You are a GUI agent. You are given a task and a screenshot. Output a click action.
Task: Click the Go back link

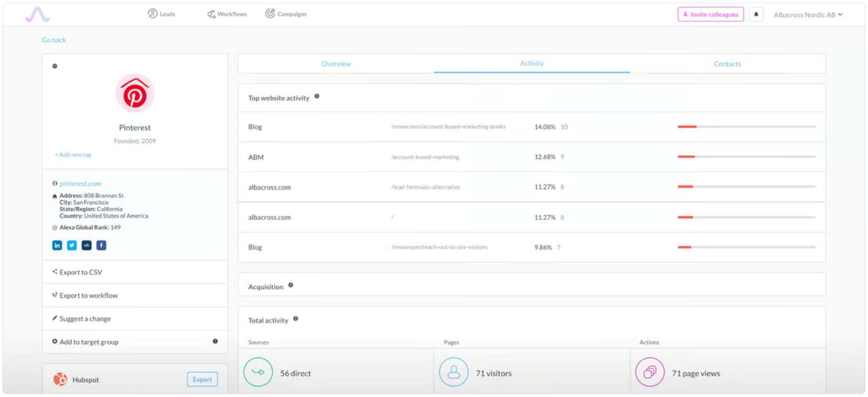54,40
